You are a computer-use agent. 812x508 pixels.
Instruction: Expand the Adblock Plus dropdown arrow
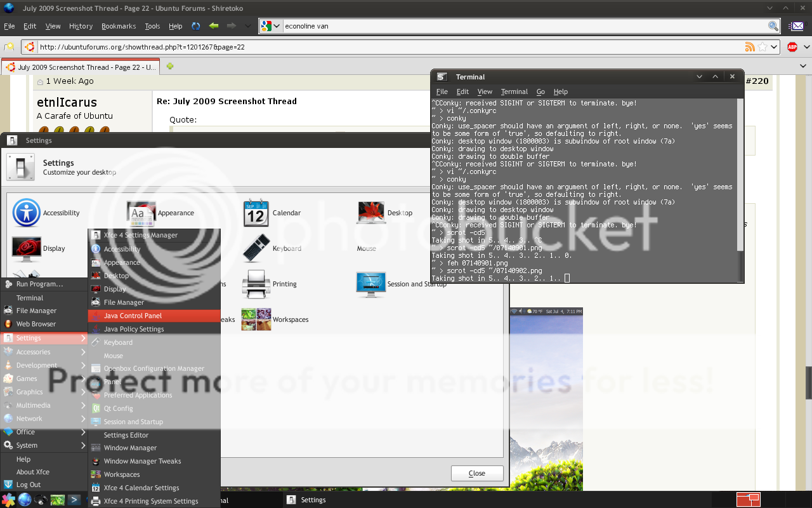click(804, 47)
